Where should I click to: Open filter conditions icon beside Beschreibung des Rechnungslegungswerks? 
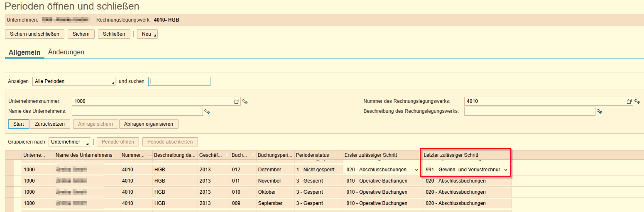(599, 111)
